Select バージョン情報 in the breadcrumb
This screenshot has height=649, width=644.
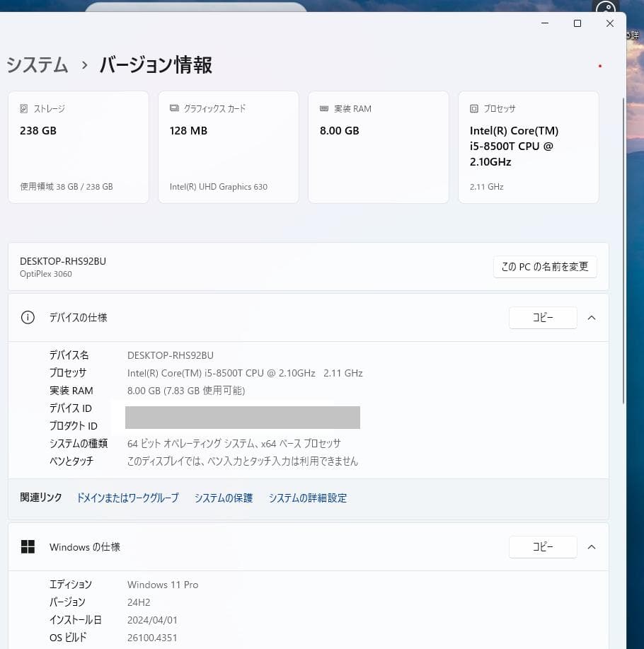tap(155, 64)
